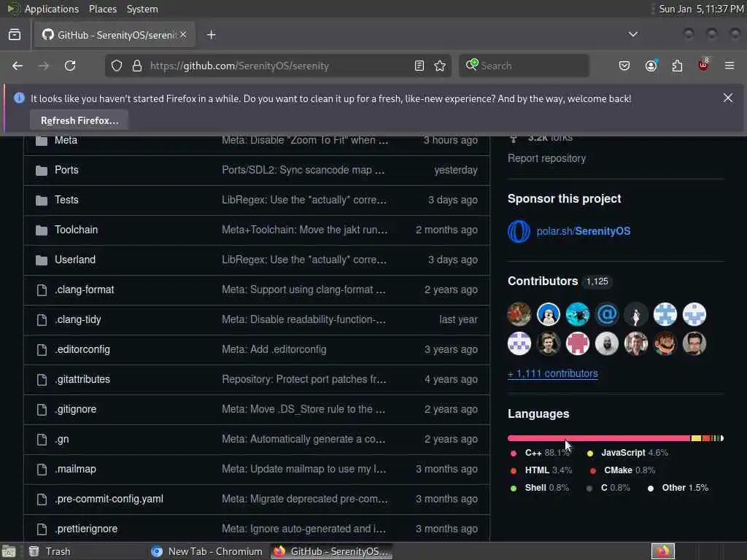Click the pink C++ language bar segment
The width and height of the screenshot is (747, 560).
tap(599, 438)
